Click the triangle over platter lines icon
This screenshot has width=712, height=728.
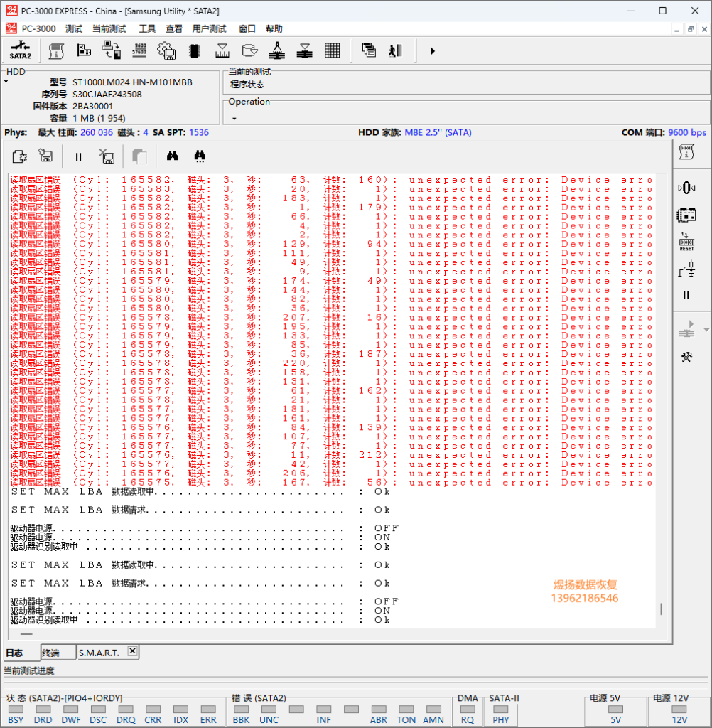[x=304, y=50]
